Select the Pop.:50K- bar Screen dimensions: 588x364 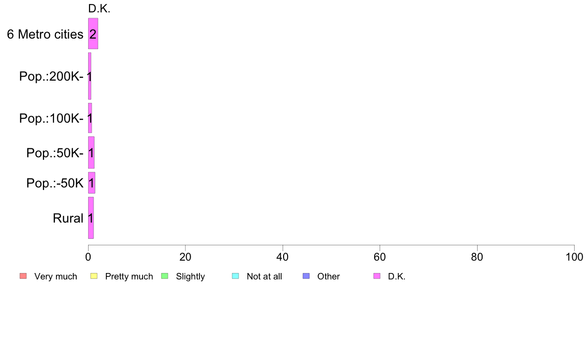[91, 152]
